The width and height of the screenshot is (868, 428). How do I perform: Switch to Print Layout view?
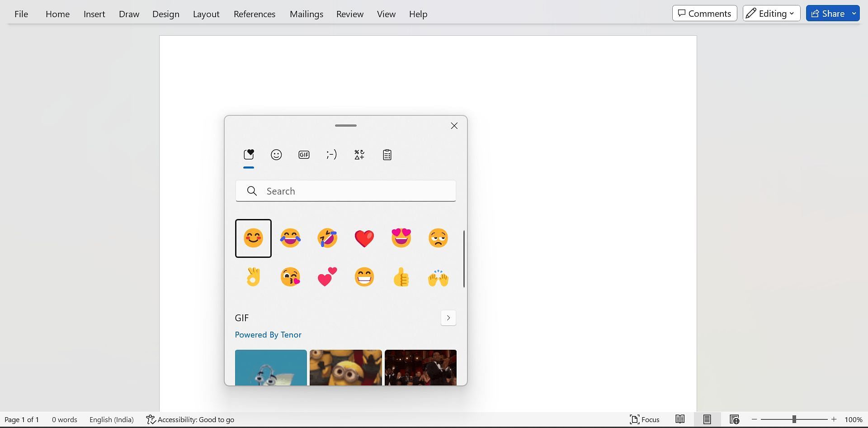707,419
